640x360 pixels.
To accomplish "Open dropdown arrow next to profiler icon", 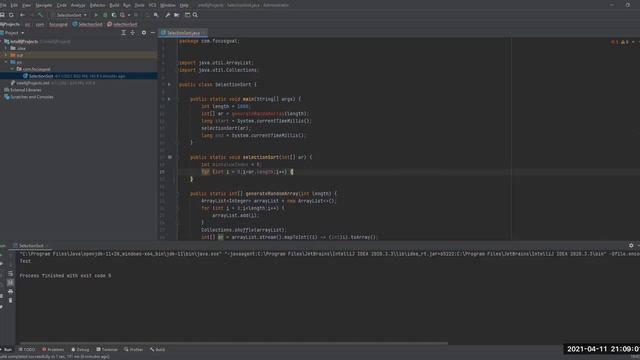I will tap(129, 15).
